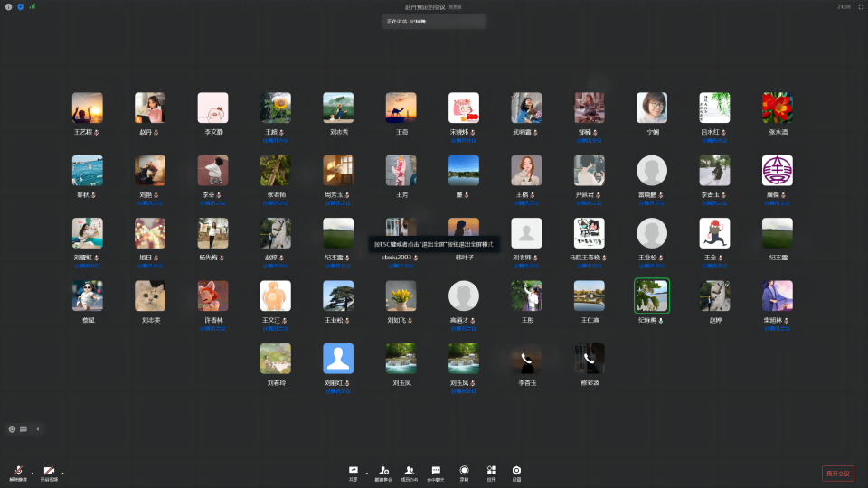Expand audio options arrow beside microphone

33,473
